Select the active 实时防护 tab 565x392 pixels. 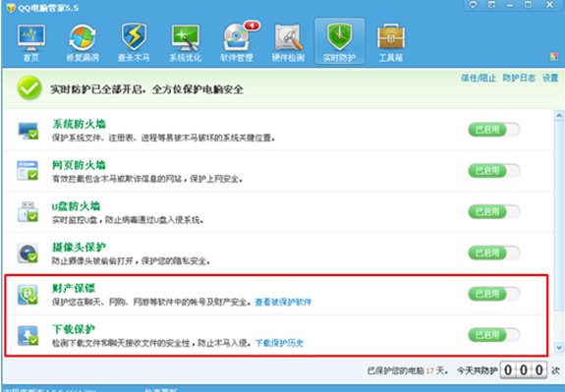[x=339, y=42]
